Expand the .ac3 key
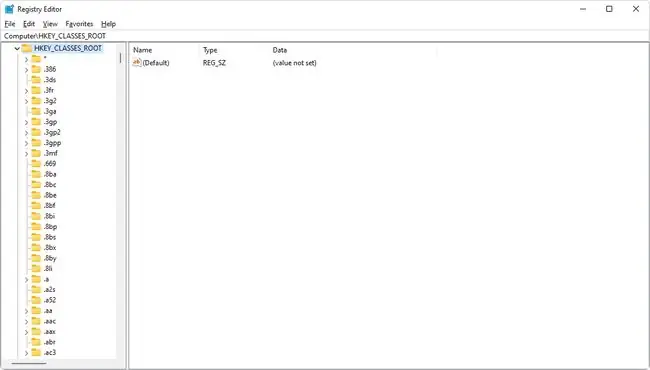650x370 pixels. [x=27, y=353]
